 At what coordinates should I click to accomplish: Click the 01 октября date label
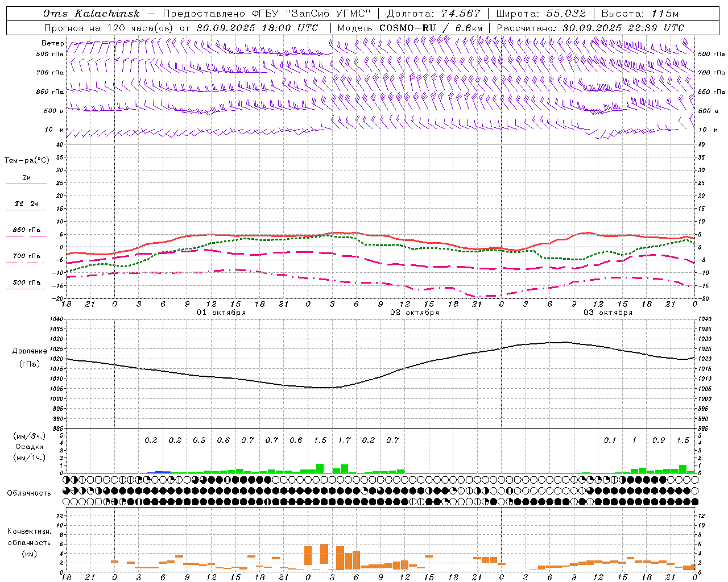221,313
